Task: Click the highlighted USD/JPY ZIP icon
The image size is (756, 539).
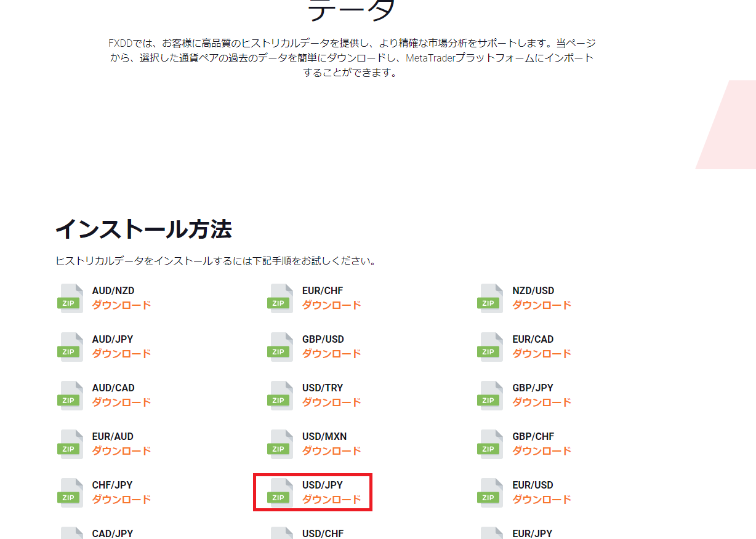Action: coord(280,492)
